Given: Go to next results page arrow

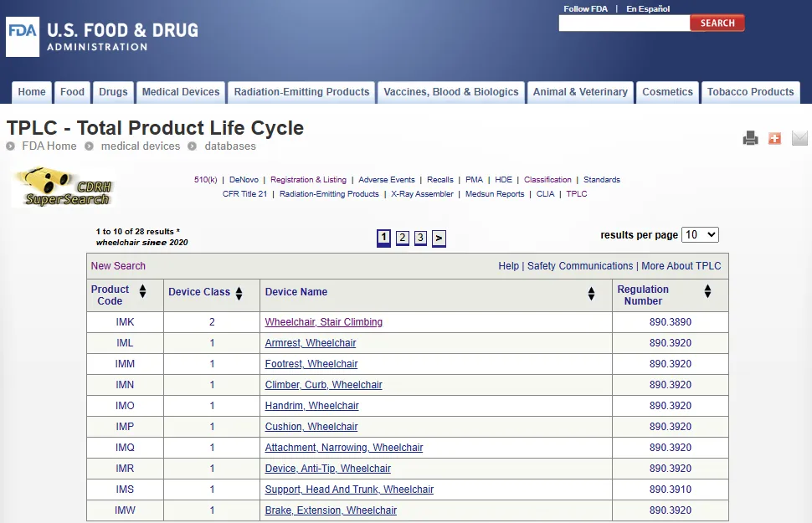Looking at the screenshot, I should (x=439, y=238).
